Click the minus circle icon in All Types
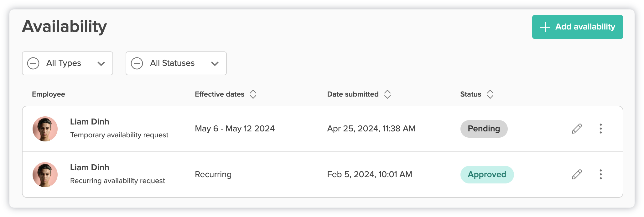Image resolution: width=644 pixels, height=217 pixels. pos(33,63)
